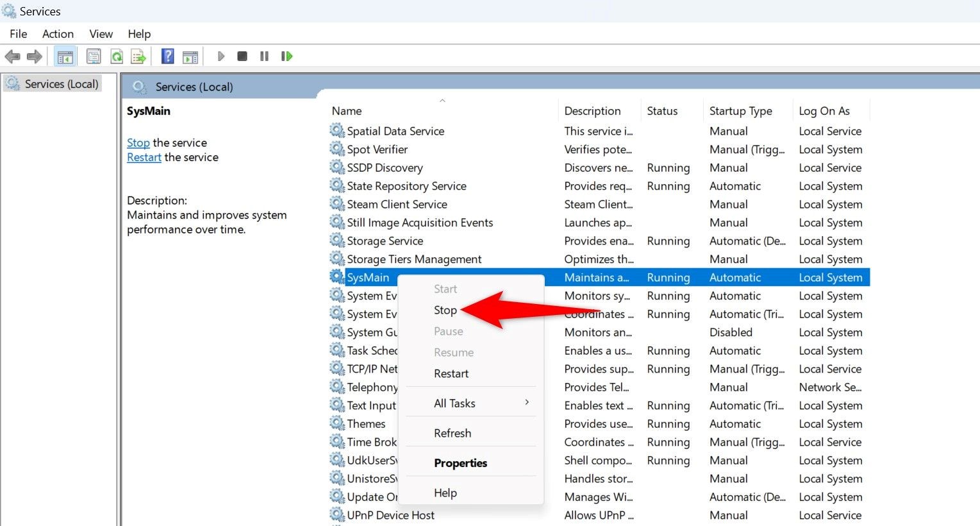The height and width of the screenshot is (526, 980).
Task: Click the Export List toolbar icon
Action: tap(138, 56)
